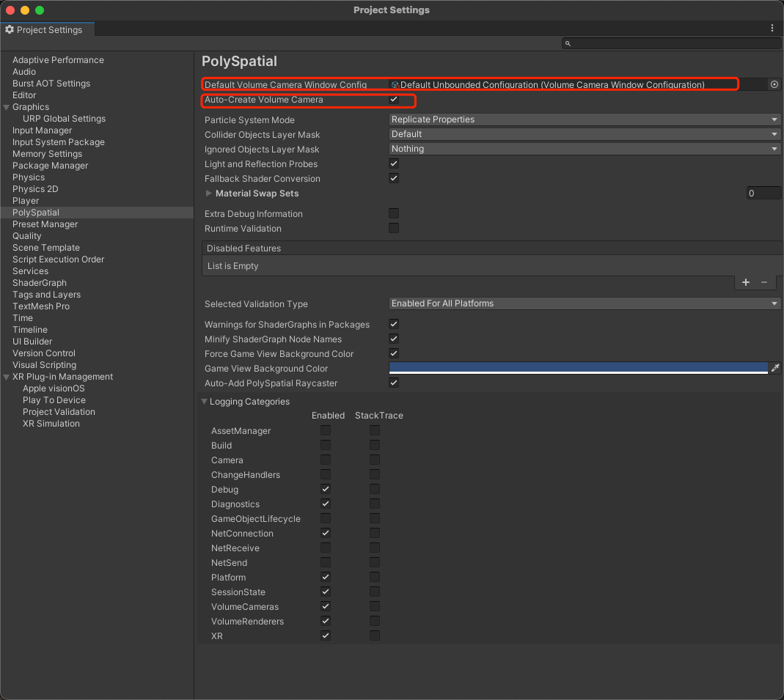Click the gear icon on Project Settings tab
This screenshot has height=700, width=784.
click(10, 30)
